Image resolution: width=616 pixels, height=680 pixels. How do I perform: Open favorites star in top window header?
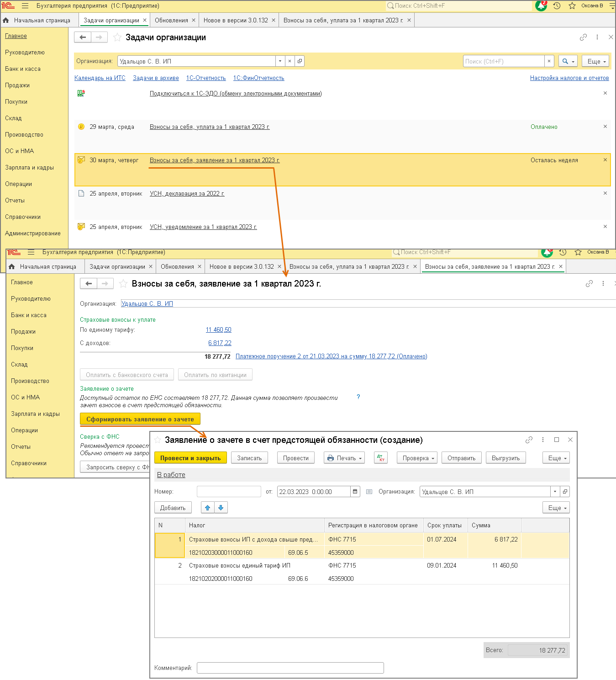572,6
